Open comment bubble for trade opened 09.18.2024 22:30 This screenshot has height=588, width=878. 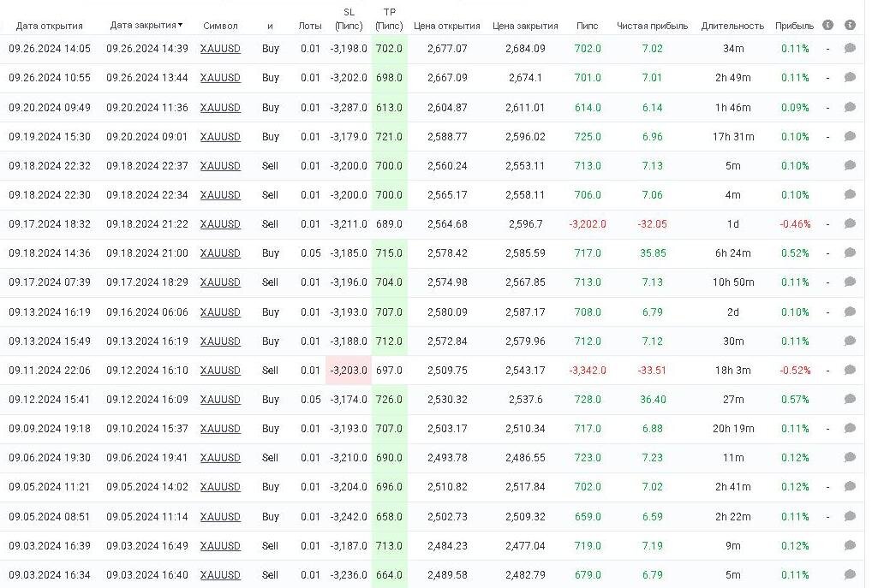[x=850, y=194]
